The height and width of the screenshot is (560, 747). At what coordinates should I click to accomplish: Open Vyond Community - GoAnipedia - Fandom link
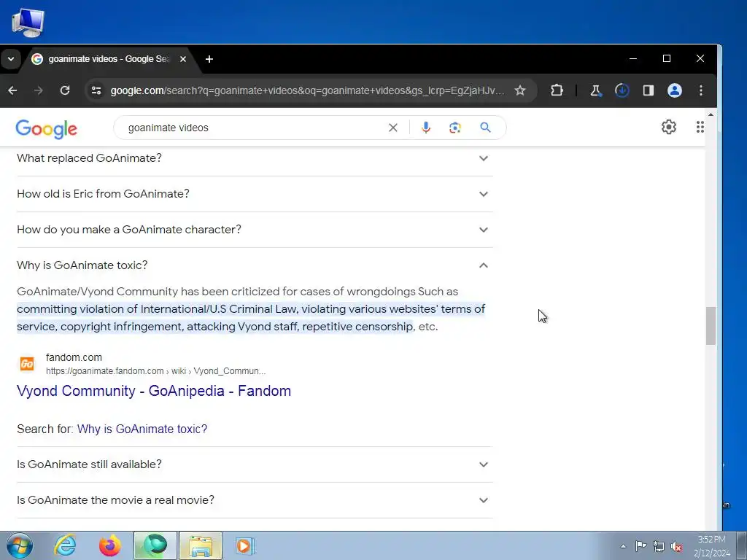coord(154,391)
